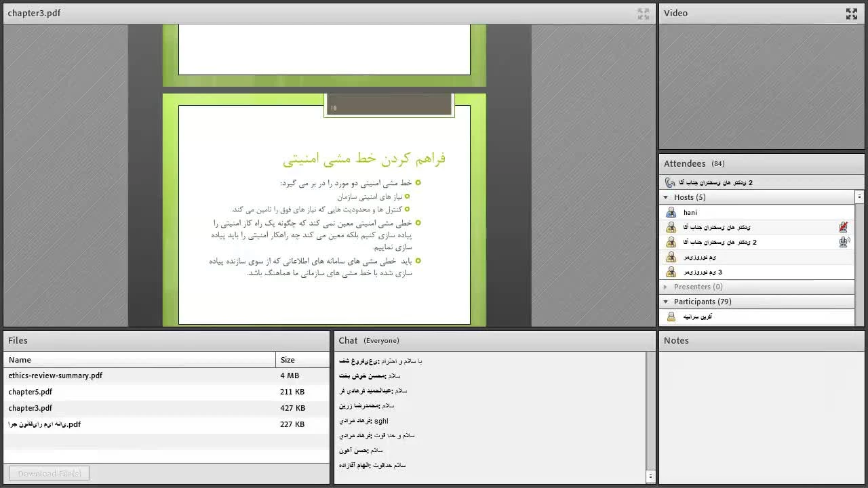
Task: Click the active speaking microphone icon
Action: 844,242
